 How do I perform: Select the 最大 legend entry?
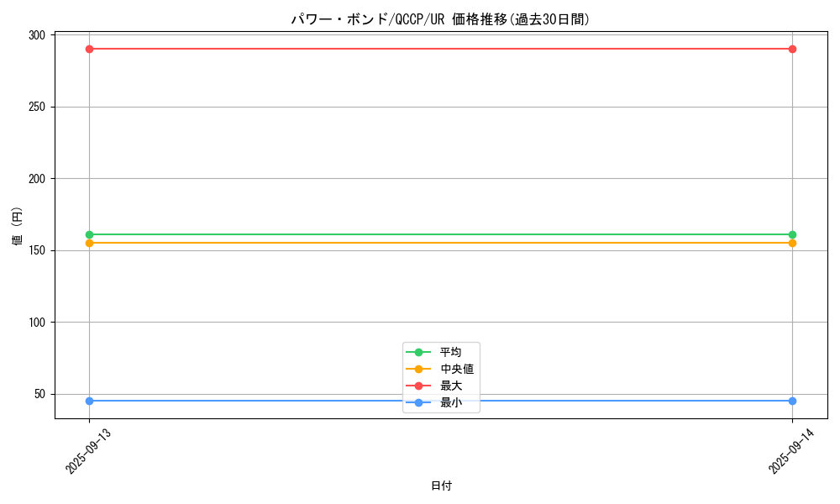pos(434,386)
